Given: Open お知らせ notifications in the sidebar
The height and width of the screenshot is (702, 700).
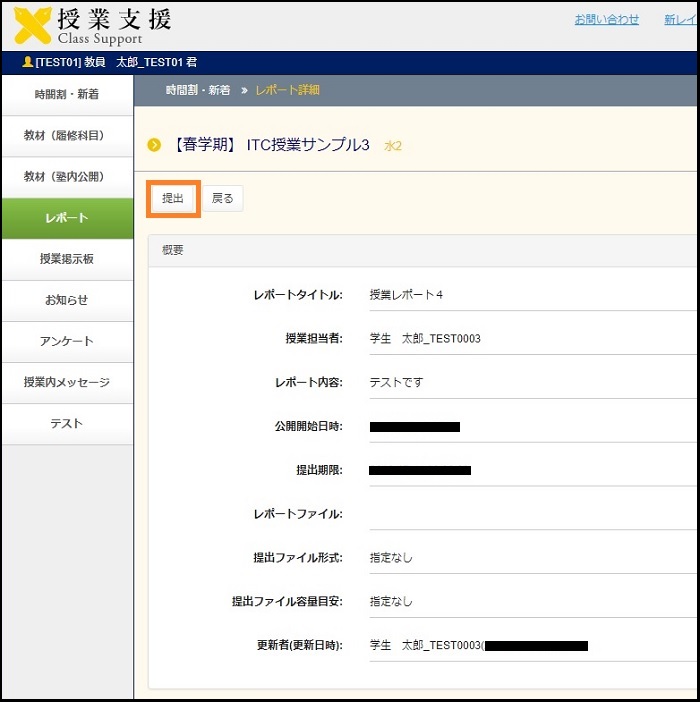Looking at the screenshot, I should click(67, 300).
